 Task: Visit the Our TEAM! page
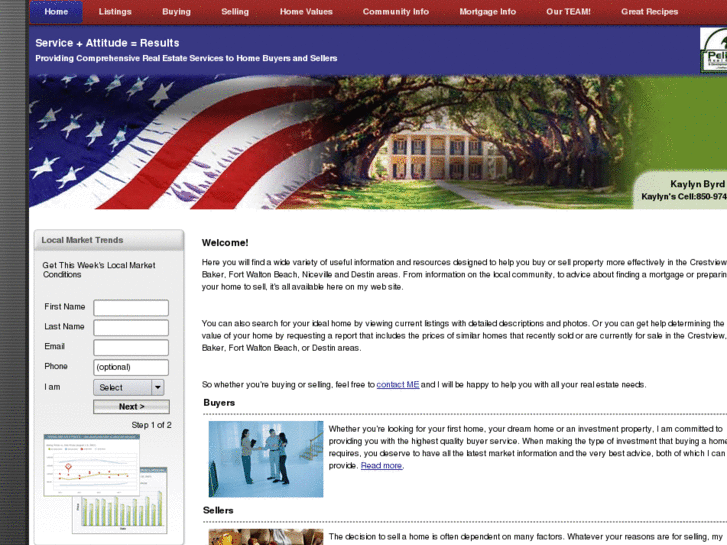[568, 12]
